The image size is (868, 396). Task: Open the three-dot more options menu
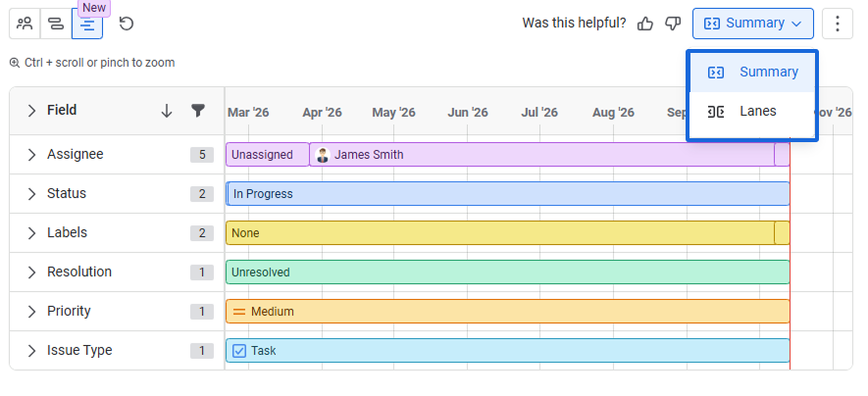[837, 24]
